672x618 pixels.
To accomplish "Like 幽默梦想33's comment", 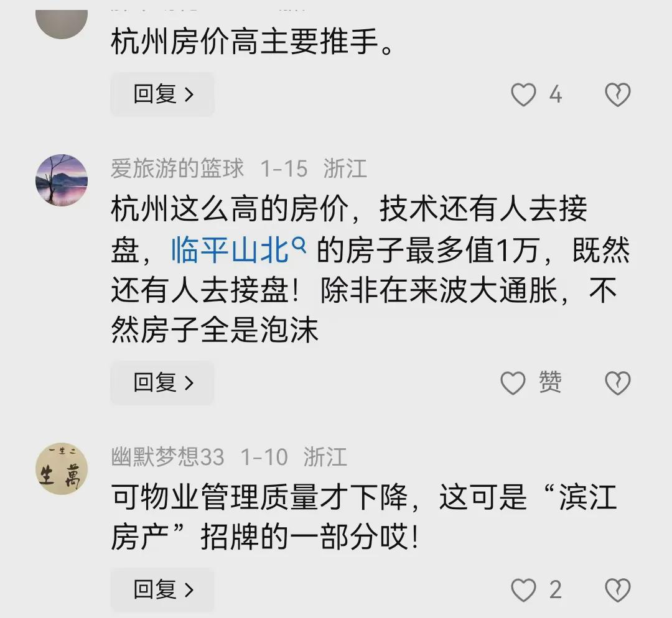I will point(523,590).
